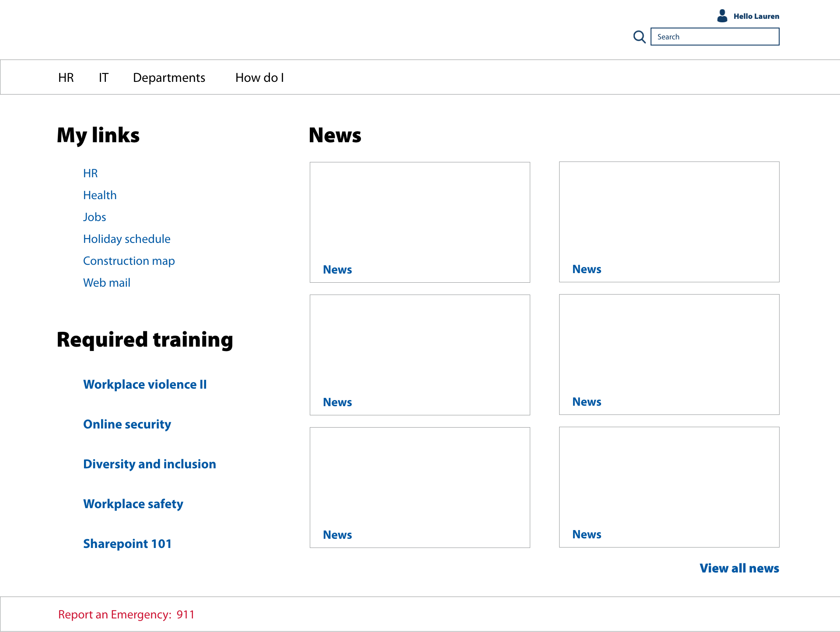Viewport: 840px width, 632px height.
Task: Launch the Sharepoint 101 training
Action: click(x=127, y=544)
